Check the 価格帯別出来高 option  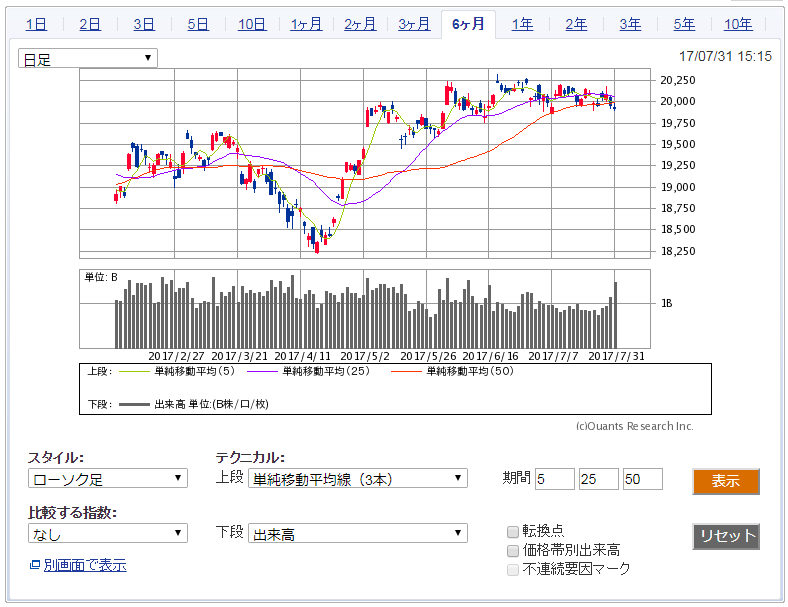click(x=513, y=550)
